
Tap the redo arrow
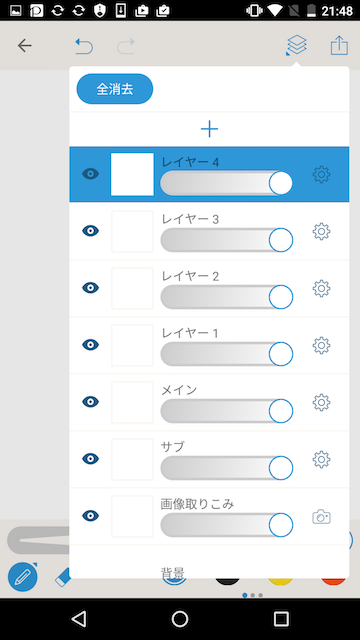(x=126, y=46)
